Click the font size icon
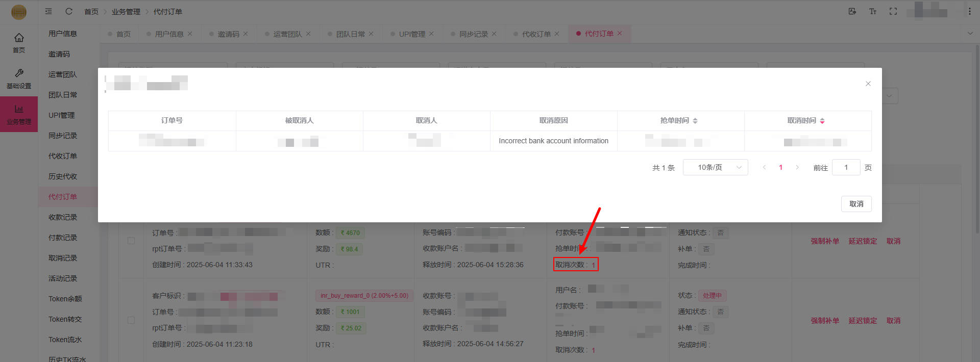 coord(872,11)
